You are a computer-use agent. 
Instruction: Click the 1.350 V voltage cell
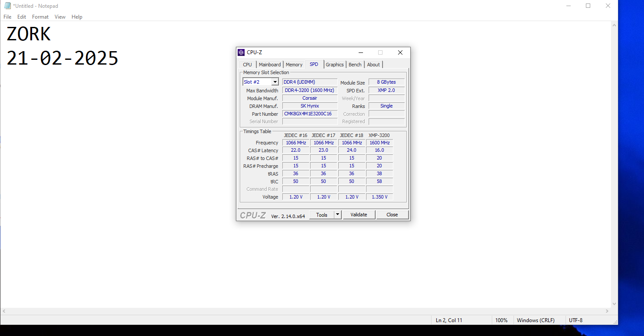coord(379,197)
